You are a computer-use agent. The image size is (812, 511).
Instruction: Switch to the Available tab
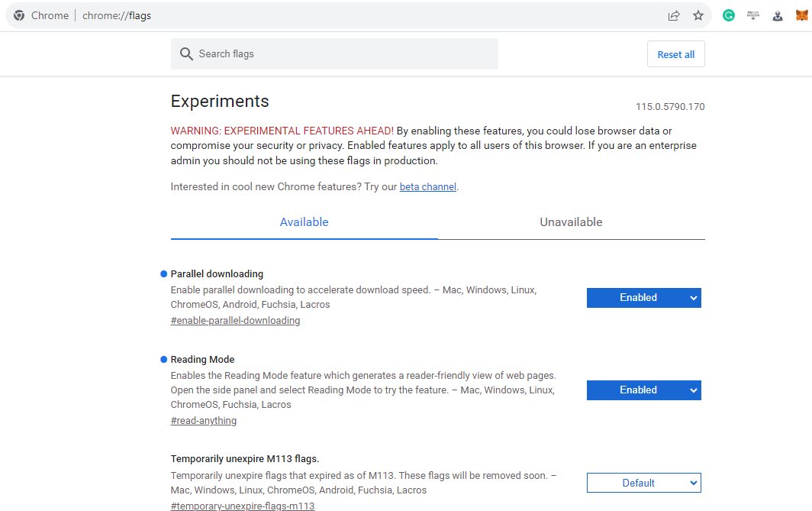tap(304, 222)
